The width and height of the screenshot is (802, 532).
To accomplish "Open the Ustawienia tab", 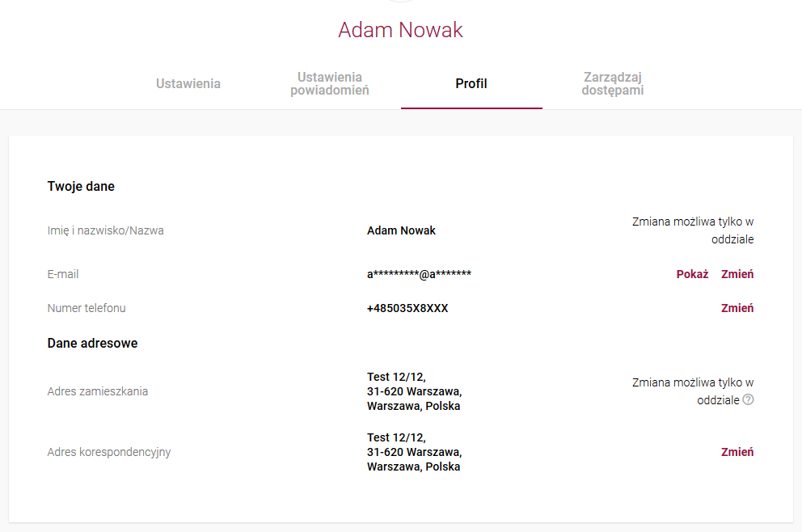I will [188, 83].
